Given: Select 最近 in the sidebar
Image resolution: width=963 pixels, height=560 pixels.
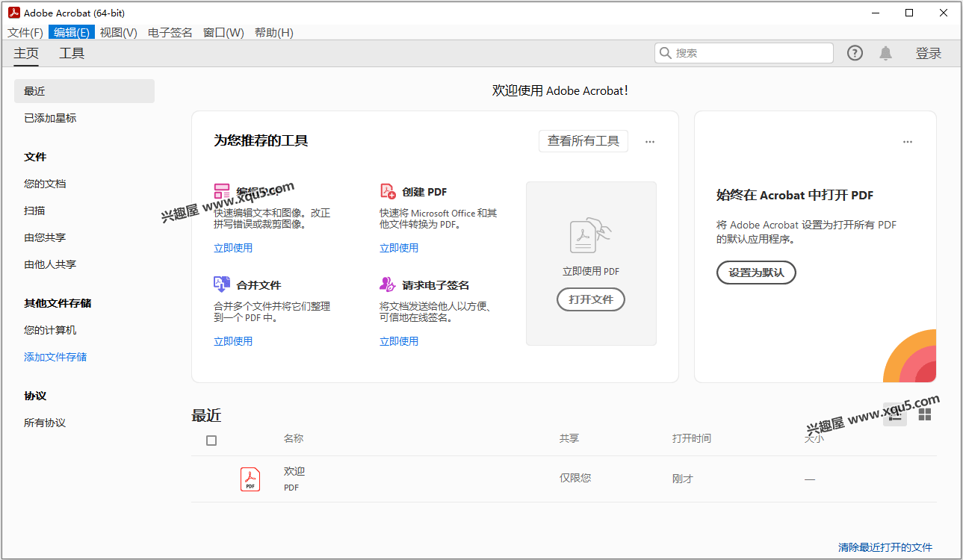Looking at the screenshot, I should [x=84, y=91].
